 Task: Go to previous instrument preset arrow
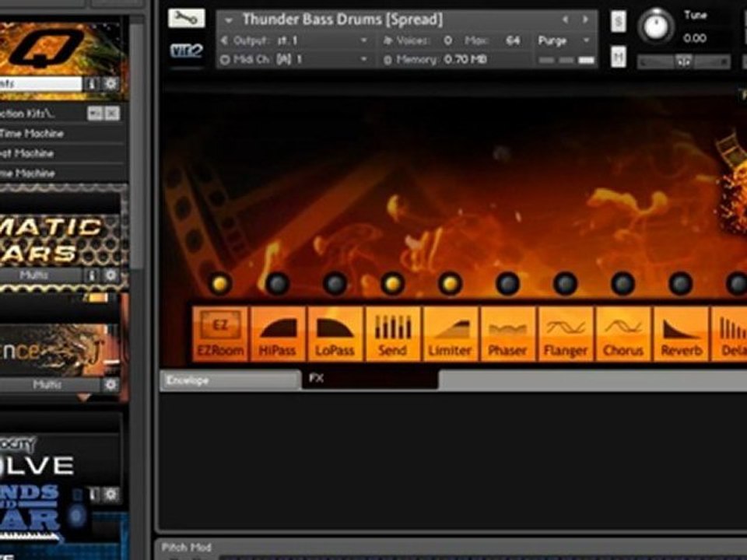566,20
